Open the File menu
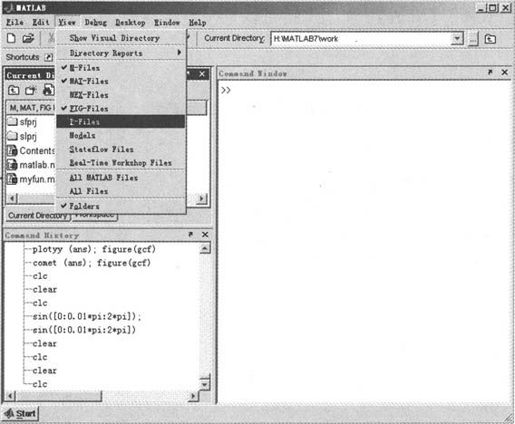 coord(15,22)
